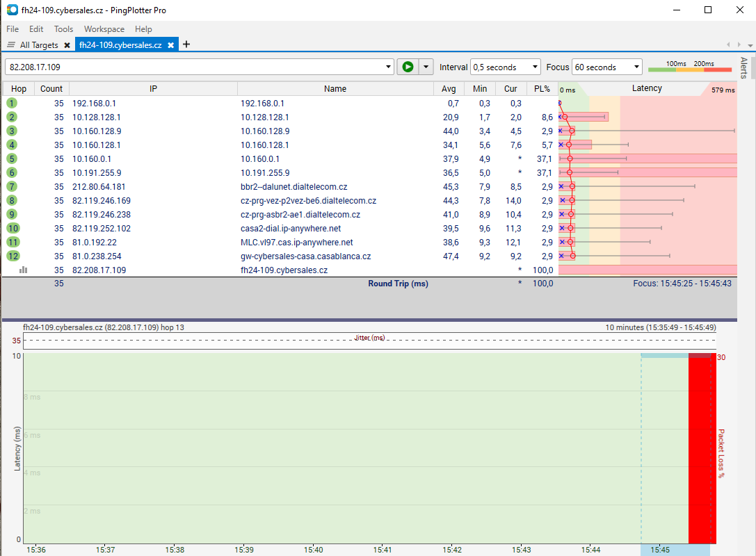
Task: Click the green start trace button
Action: pyautogui.click(x=408, y=67)
